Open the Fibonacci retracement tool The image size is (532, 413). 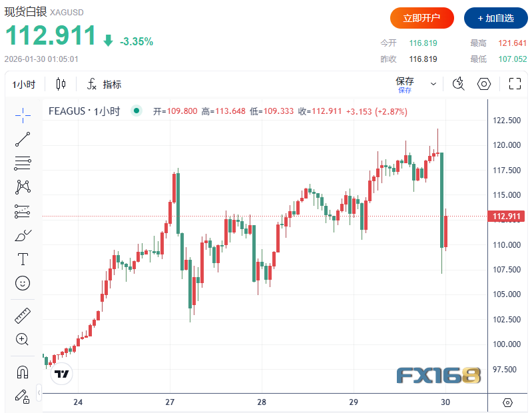tap(23, 163)
